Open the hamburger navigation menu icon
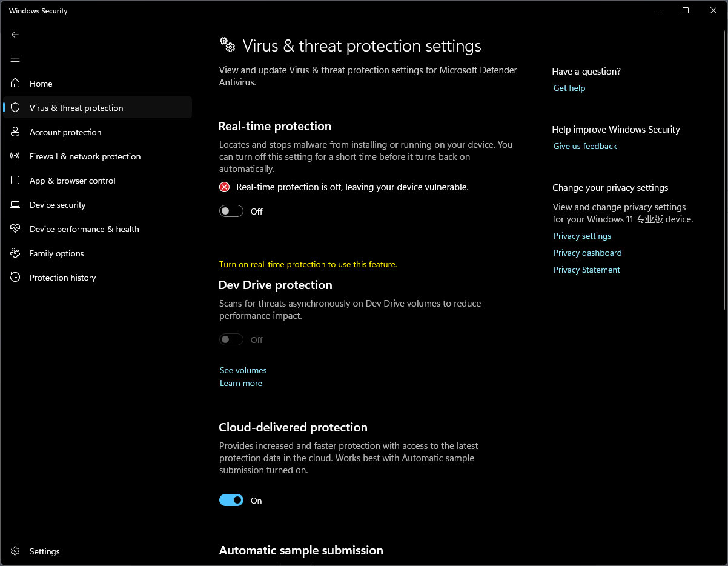The image size is (728, 566). pyautogui.click(x=15, y=59)
